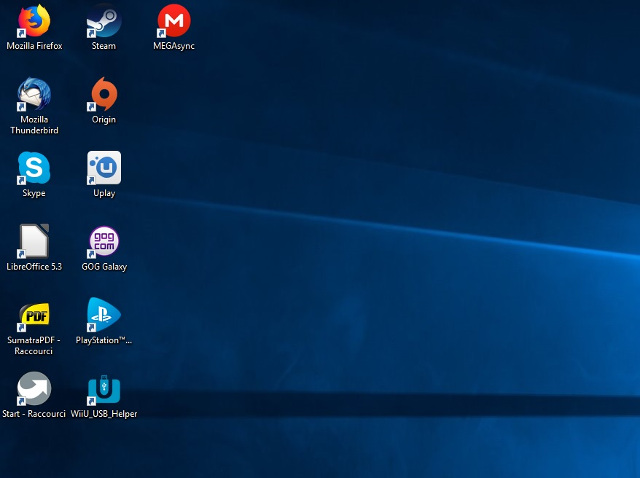Select the GOG Galaxy shortcut
Screen dimensions: 640x478
[104, 241]
